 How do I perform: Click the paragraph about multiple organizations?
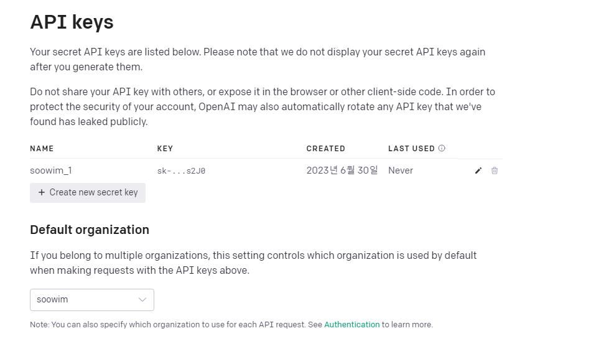[253, 263]
